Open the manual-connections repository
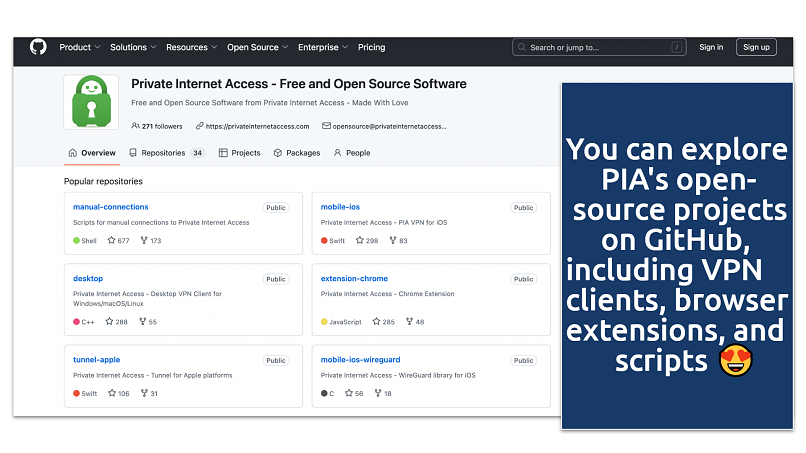 pyautogui.click(x=111, y=207)
